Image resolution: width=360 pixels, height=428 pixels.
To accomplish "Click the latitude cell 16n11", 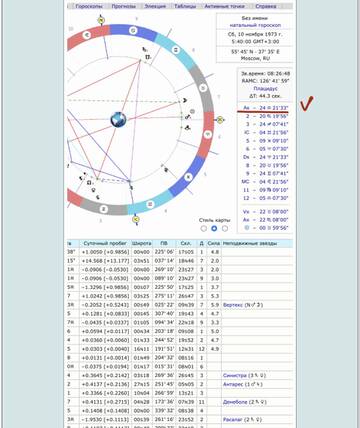I will point(141,349).
